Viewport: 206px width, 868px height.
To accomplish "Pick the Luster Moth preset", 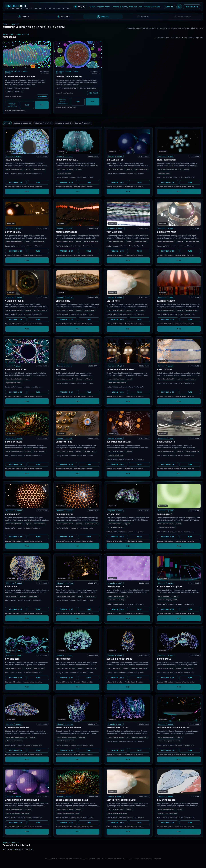I will tap(128, 329).
